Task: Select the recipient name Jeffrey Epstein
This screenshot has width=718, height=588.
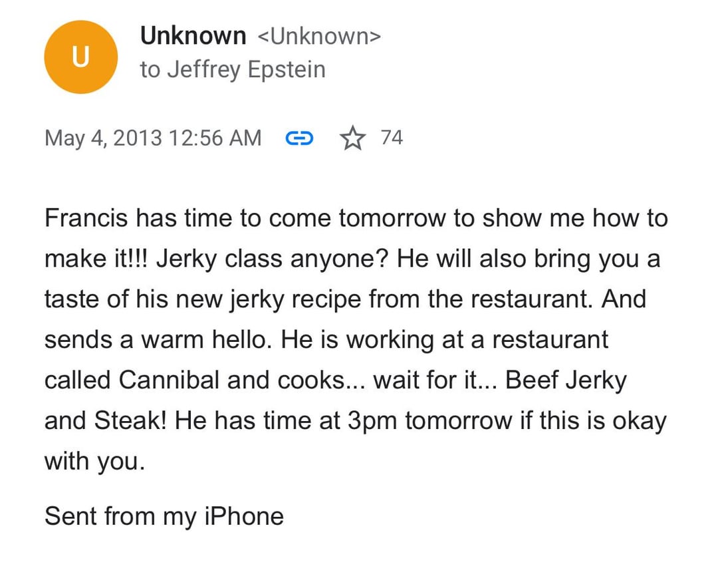Action: tap(246, 69)
